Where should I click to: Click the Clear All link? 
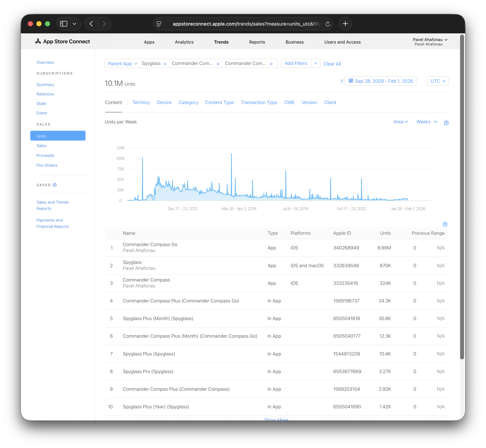point(332,64)
